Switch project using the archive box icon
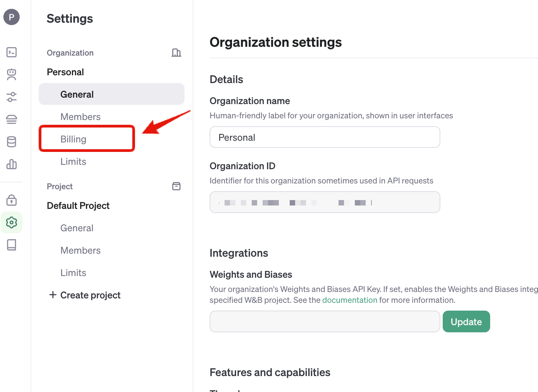538x392 pixels. pos(176,186)
